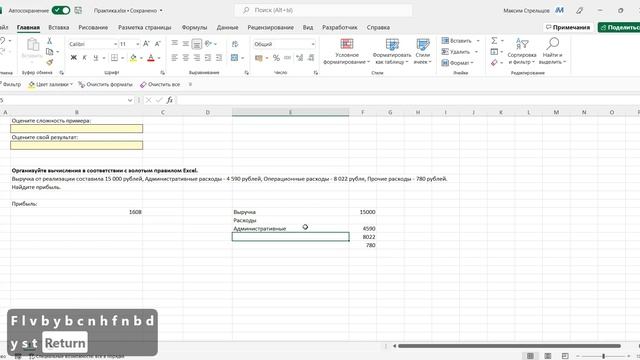Click the decrease decimal icon
The width and height of the screenshot is (640, 360).
pos(311,58)
